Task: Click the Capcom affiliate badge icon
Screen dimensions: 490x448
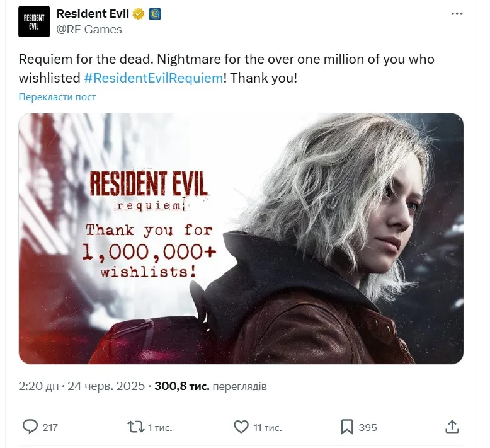Action: point(155,14)
